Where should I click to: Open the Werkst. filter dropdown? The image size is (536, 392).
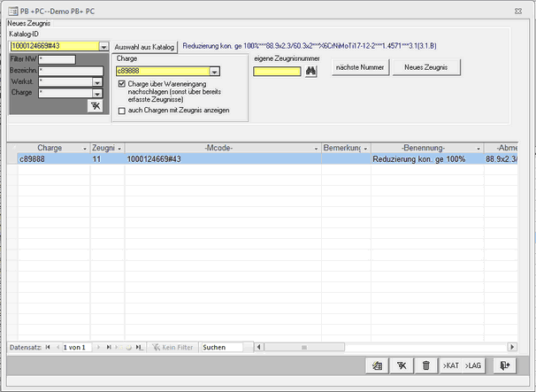coord(96,81)
